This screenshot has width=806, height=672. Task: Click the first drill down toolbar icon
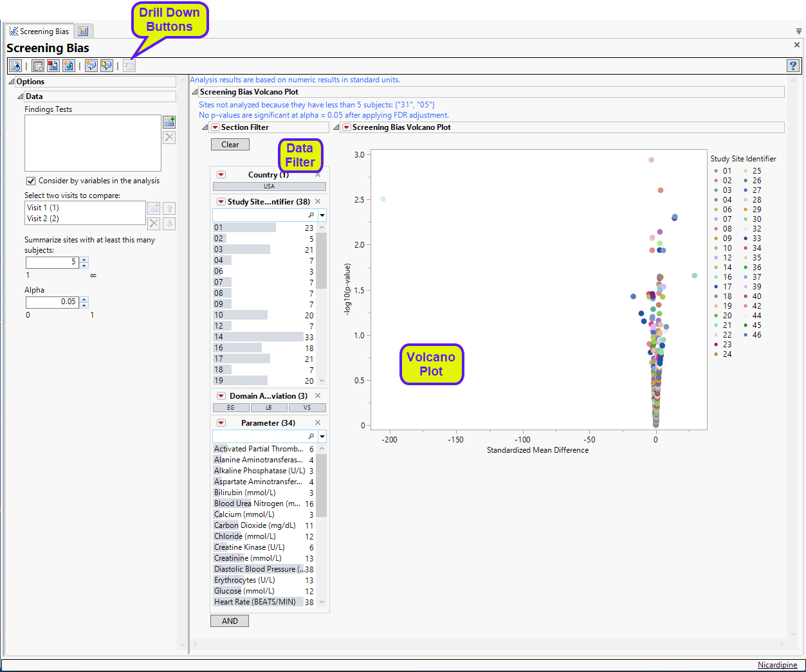click(15, 66)
